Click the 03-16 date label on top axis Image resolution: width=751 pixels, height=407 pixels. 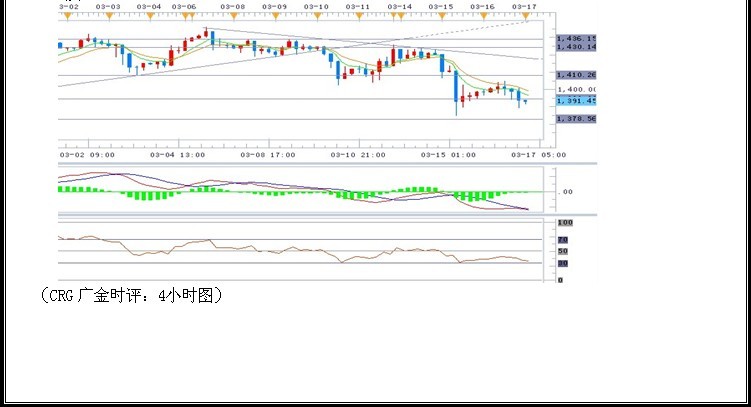(x=482, y=7)
